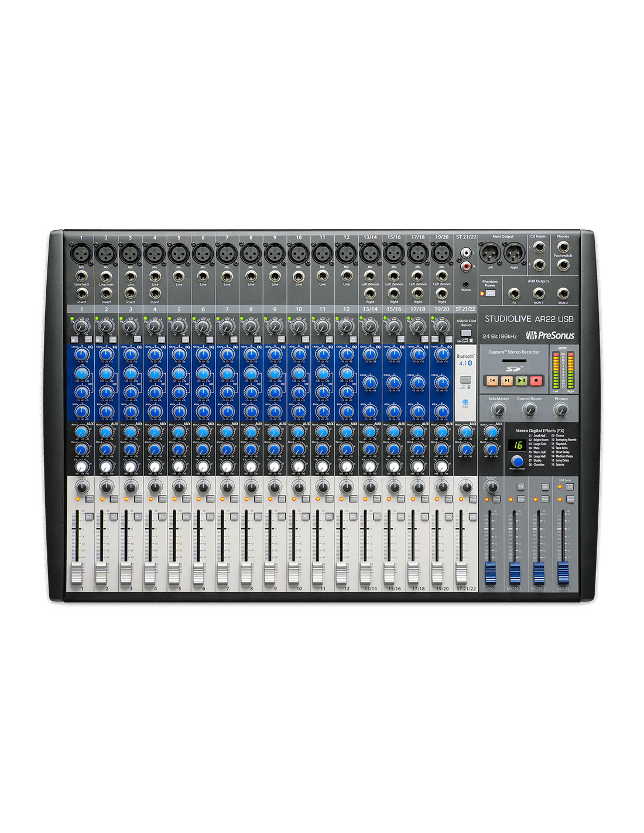Screen dimensions: 644x833
Task: Click the USB Send 1/2 button
Action: coord(570,487)
